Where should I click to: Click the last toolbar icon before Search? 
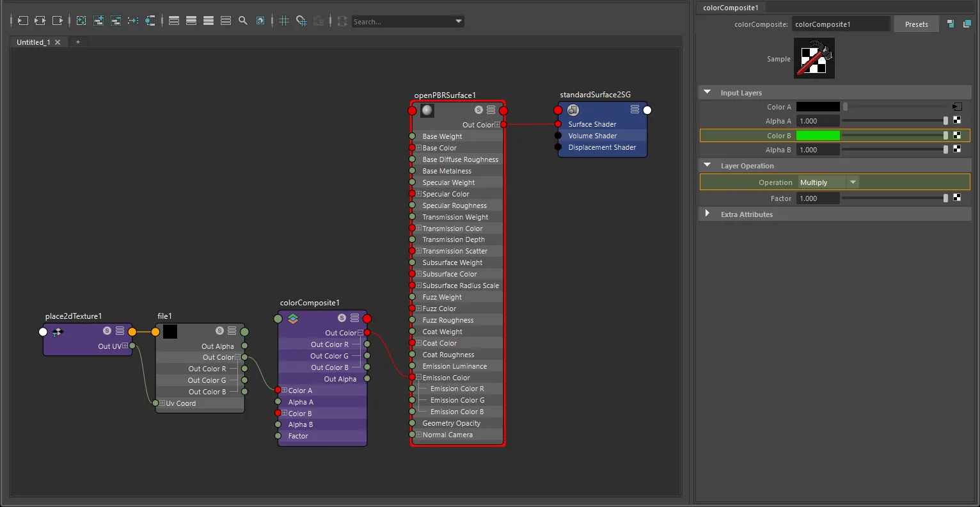(342, 20)
